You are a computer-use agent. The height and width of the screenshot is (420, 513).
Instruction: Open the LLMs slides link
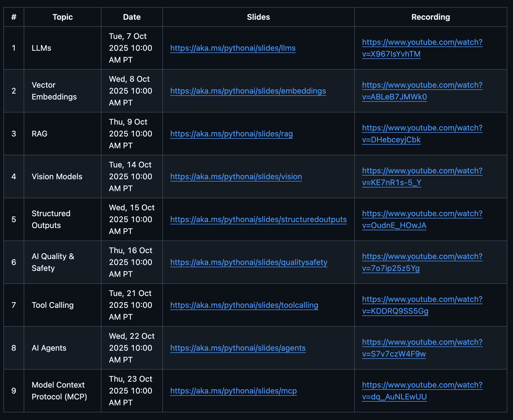(233, 48)
